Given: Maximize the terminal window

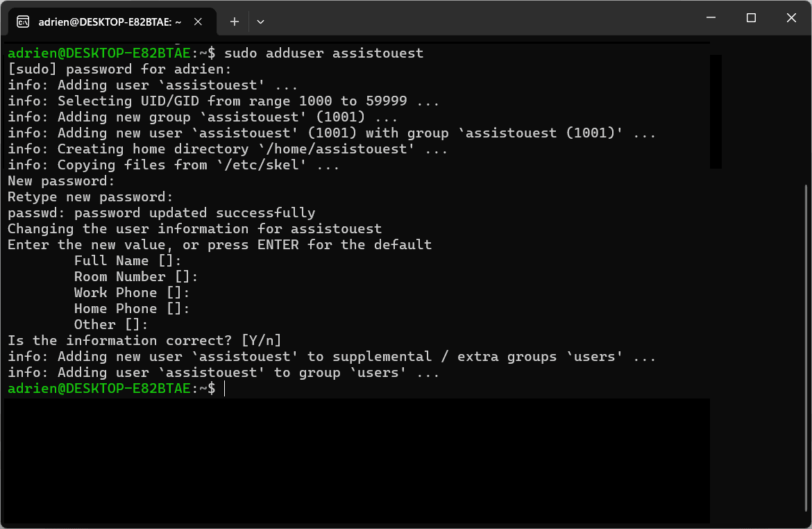Looking at the screenshot, I should point(751,17).
